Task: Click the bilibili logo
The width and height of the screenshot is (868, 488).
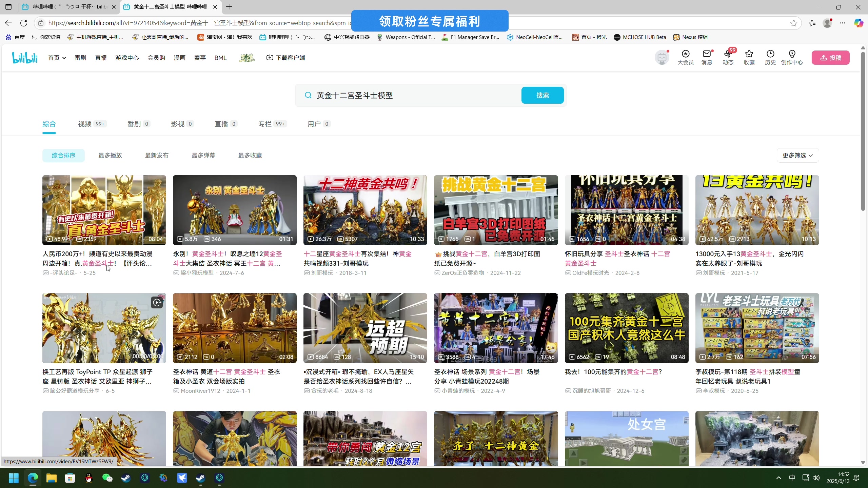Action: tap(25, 58)
